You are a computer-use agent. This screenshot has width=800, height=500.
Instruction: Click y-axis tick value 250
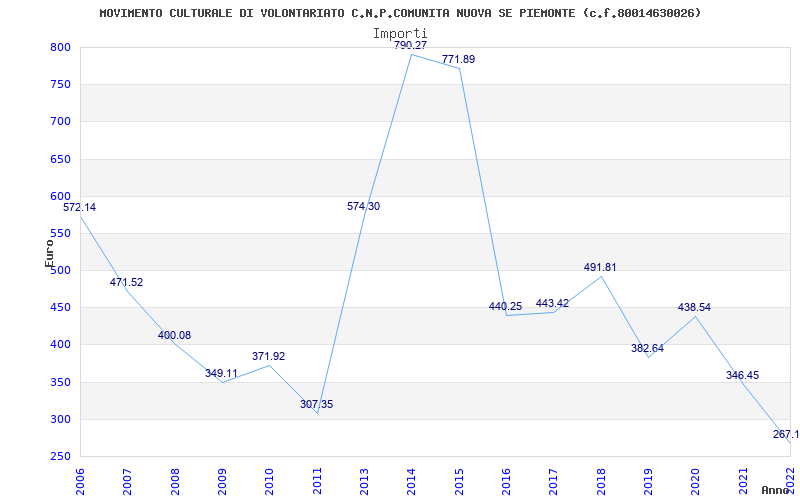(60, 457)
